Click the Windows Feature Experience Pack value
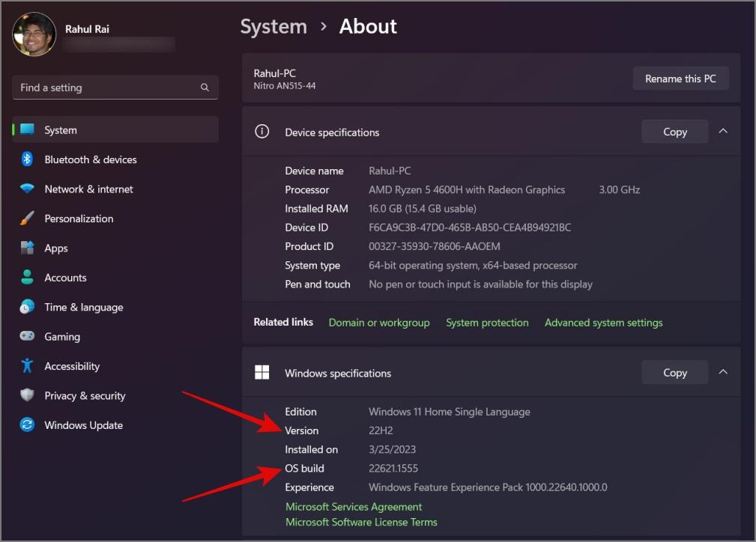 pyautogui.click(x=488, y=487)
